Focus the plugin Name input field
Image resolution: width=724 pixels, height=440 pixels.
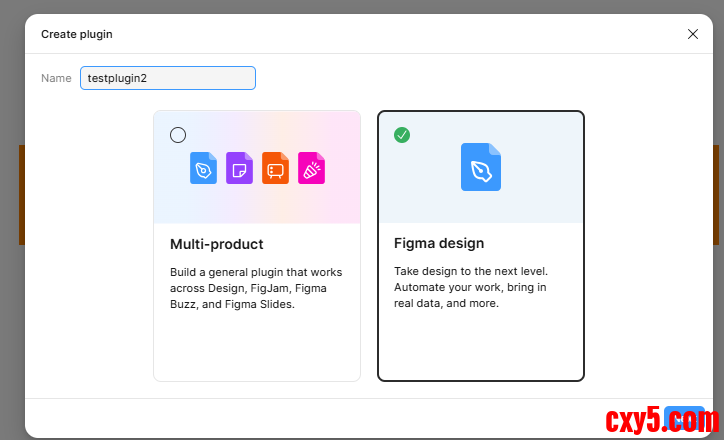pyautogui.click(x=167, y=78)
